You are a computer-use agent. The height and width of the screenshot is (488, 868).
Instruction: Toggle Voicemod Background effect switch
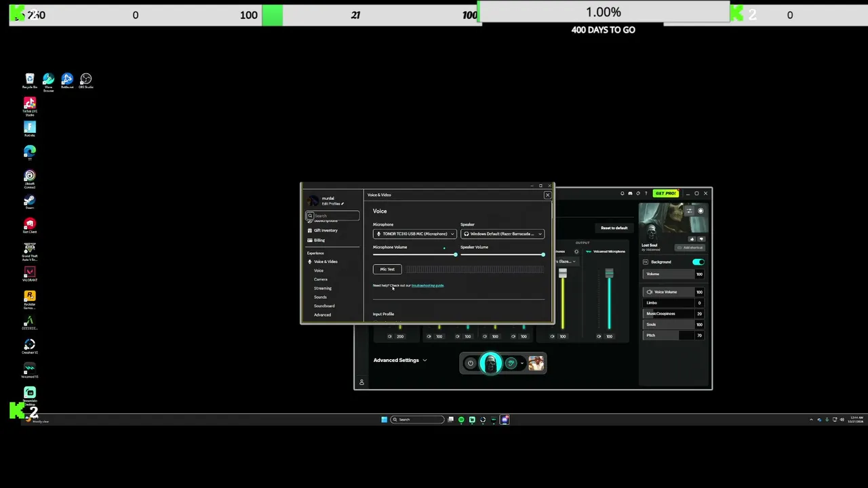pos(698,262)
